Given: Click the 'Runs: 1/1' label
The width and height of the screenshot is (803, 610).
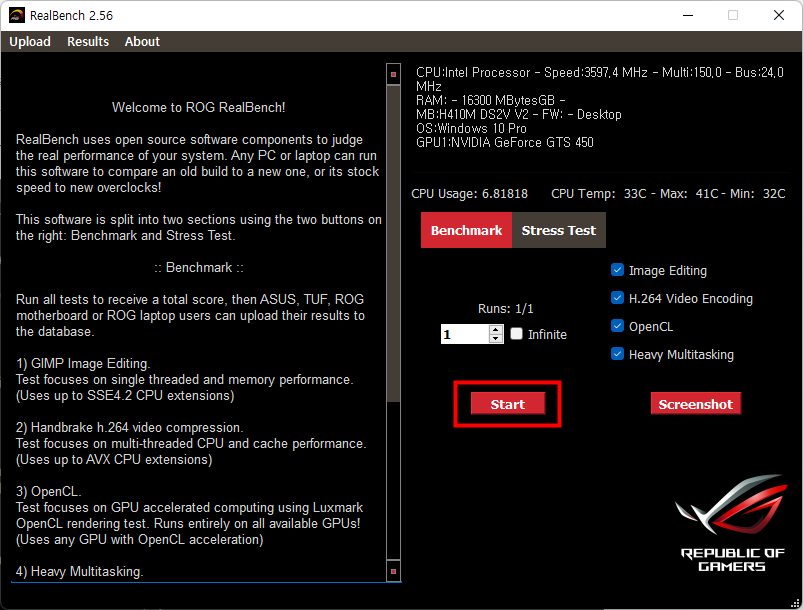Looking at the screenshot, I should coord(505,308).
